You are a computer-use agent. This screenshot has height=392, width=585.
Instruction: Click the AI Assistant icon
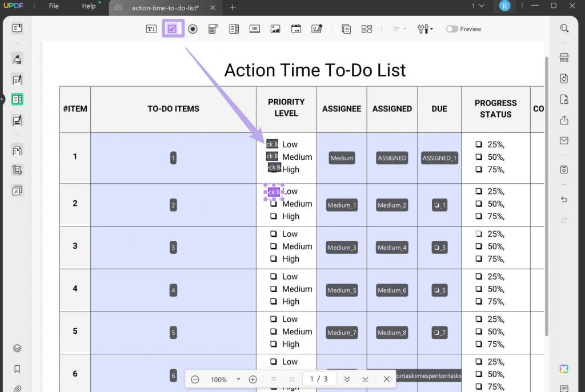[564, 370]
